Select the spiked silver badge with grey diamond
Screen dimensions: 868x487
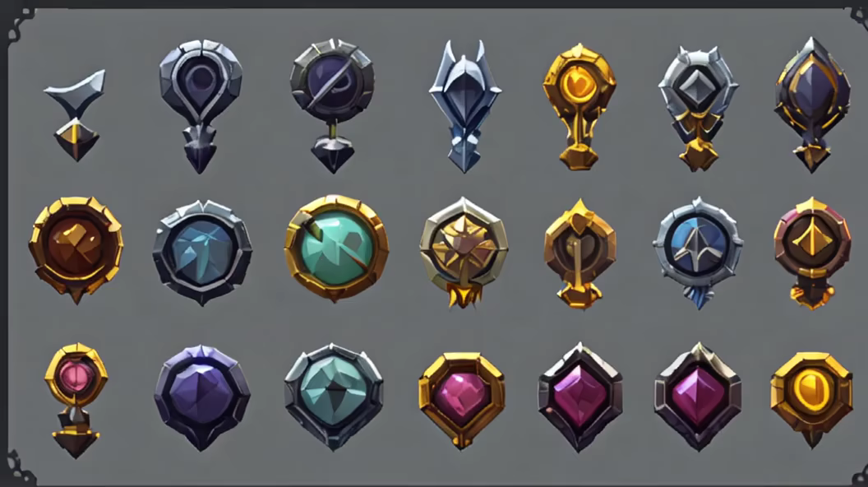(x=698, y=108)
